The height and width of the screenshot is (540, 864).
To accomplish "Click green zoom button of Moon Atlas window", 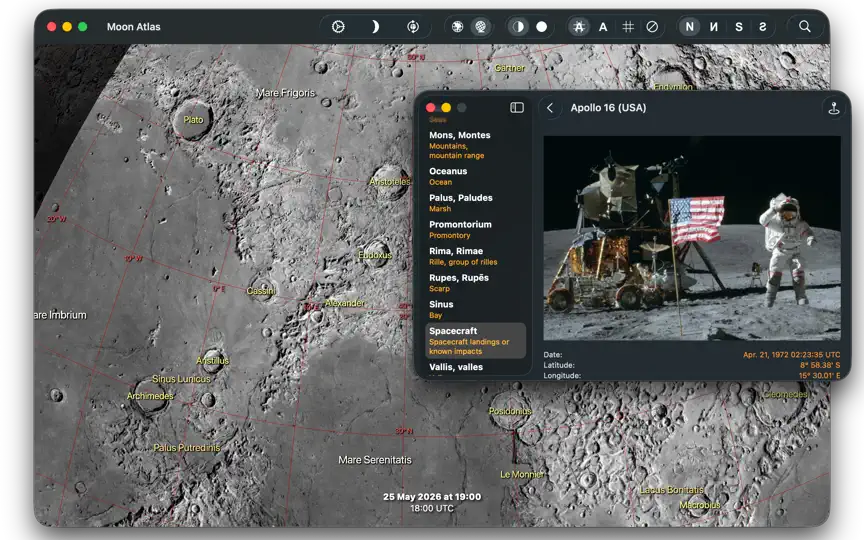I will pos(83,26).
